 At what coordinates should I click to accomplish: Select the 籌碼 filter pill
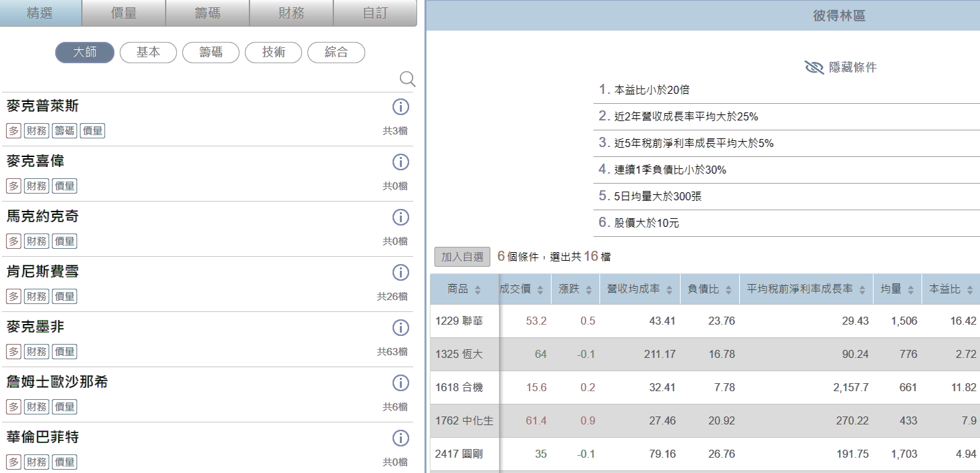coord(210,53)
